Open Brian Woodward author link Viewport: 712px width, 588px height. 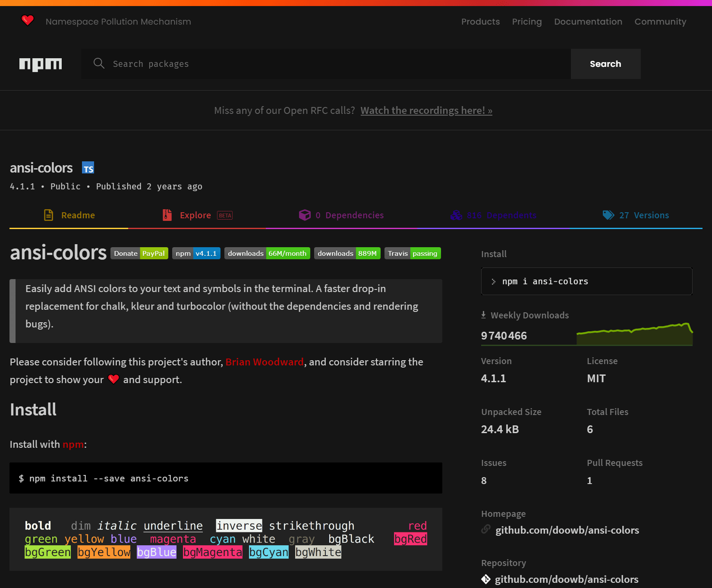265,362
